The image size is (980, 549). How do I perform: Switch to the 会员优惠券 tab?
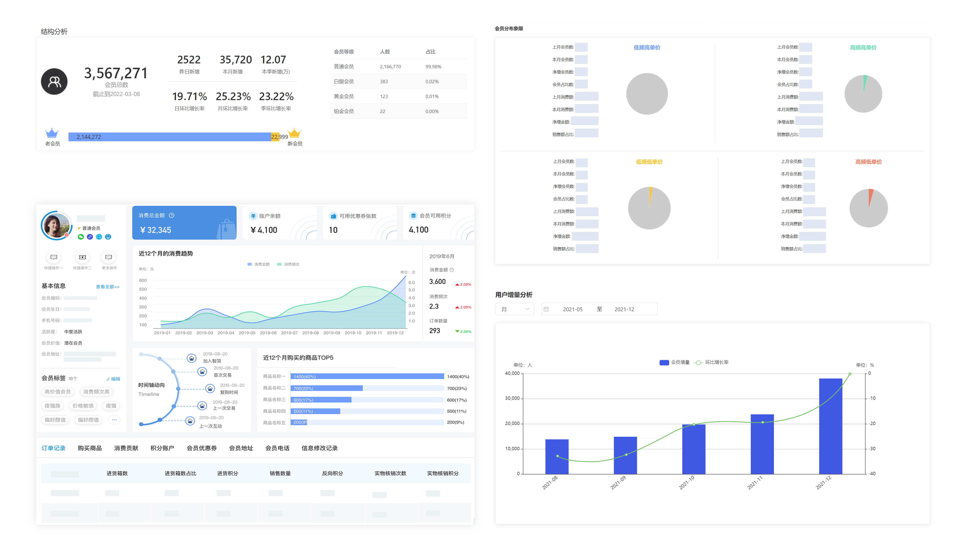tap(202, 448)
